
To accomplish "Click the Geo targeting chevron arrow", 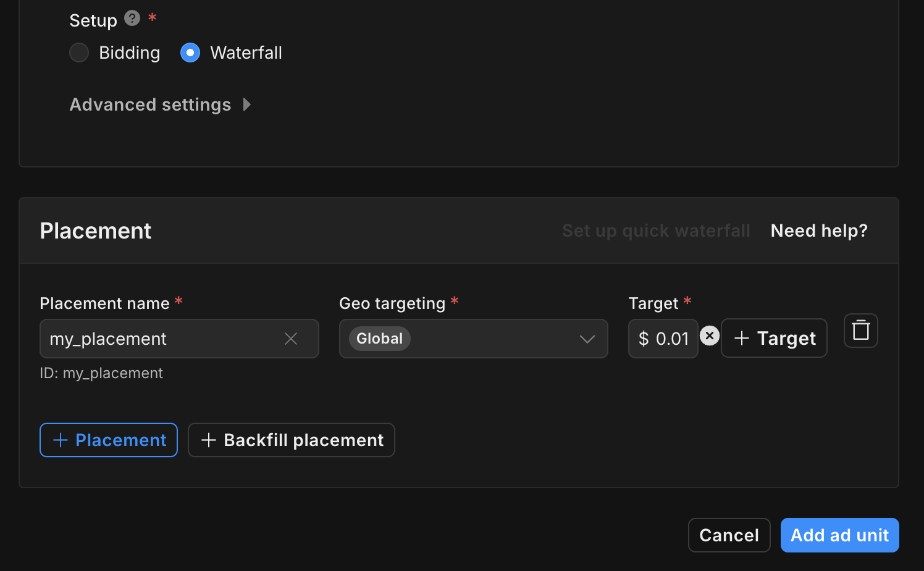I will tap(587, 339).
